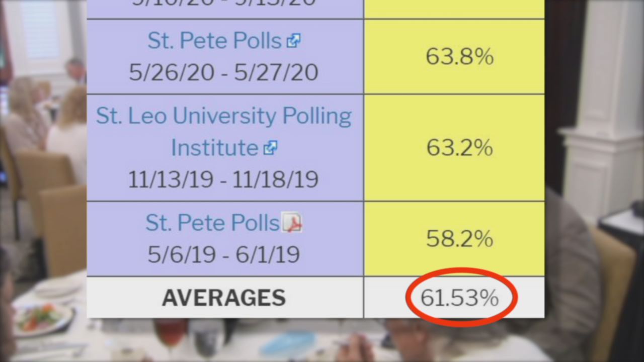Click the cut-off date range in top row
This screenshot has height=362, width=644.
point(224,3)
